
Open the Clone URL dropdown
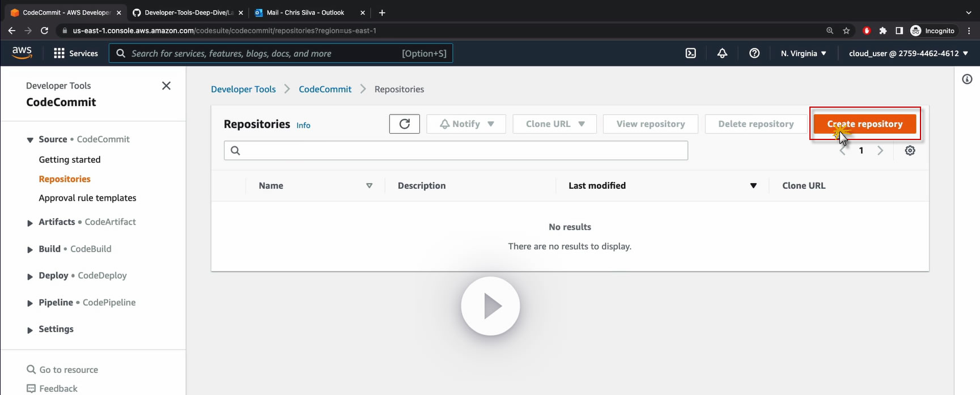click(555, 124)
